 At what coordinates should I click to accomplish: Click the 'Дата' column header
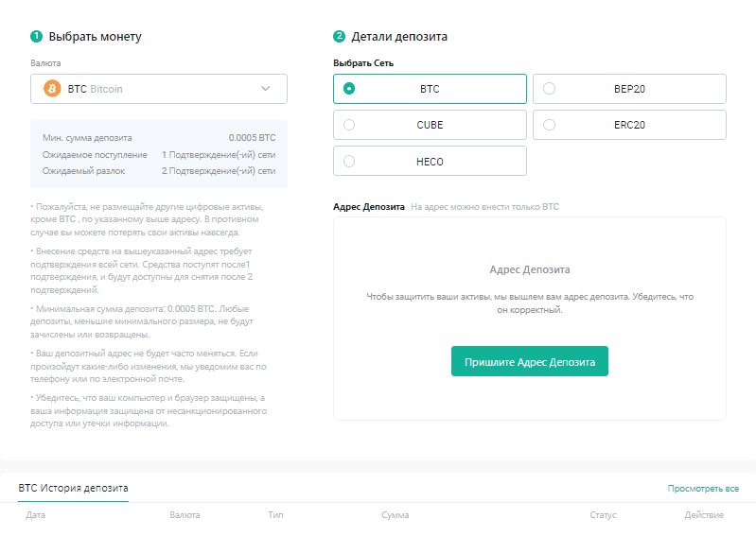[36, 515]
